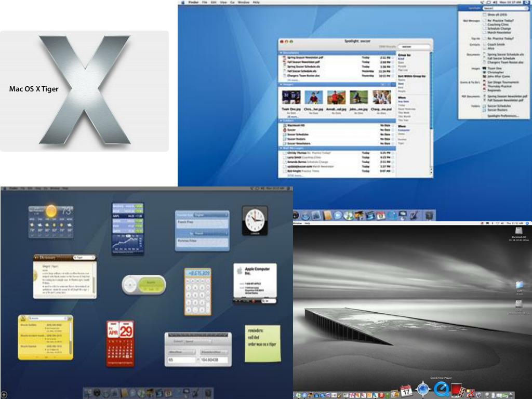Screen dimensions: 532x399
Task: Select Any Date under When filter
Action: click(x=403, y=101)
